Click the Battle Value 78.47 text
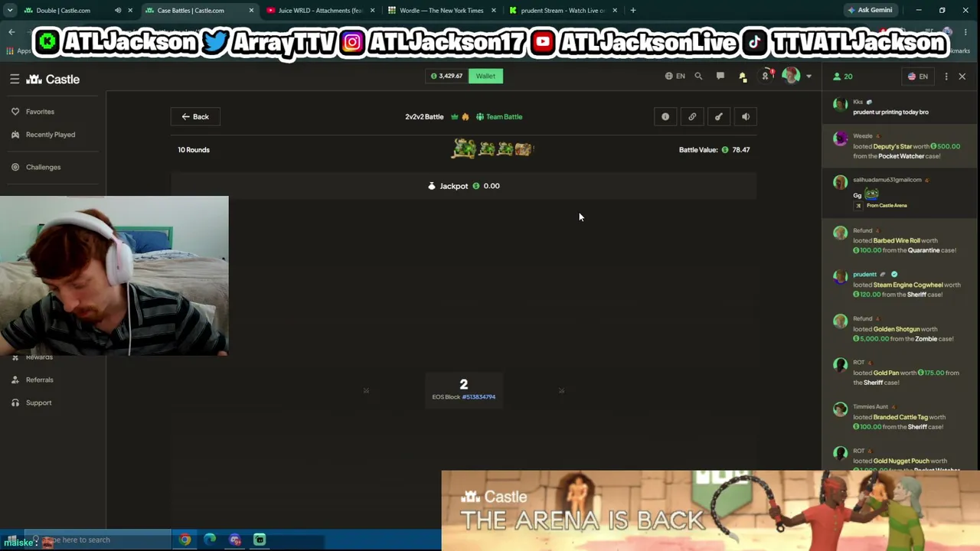The width and height of the screenshot is (980, 551). [x=714, y=150]
